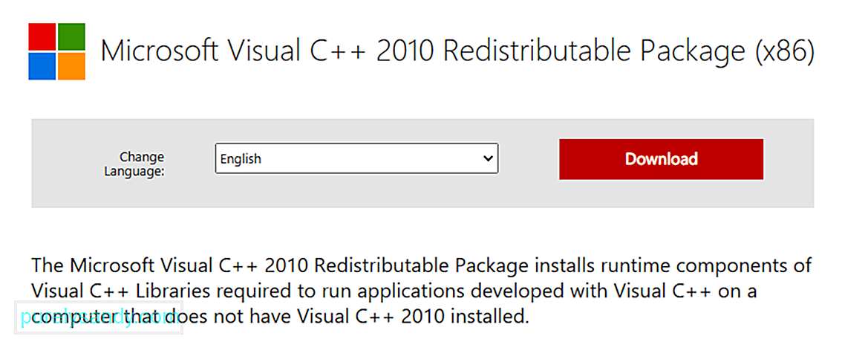Image resolution: width=868 pixels, height=342 pixels.
Task: Click the Microsoft four-square logo
Action: click(57, 51)
